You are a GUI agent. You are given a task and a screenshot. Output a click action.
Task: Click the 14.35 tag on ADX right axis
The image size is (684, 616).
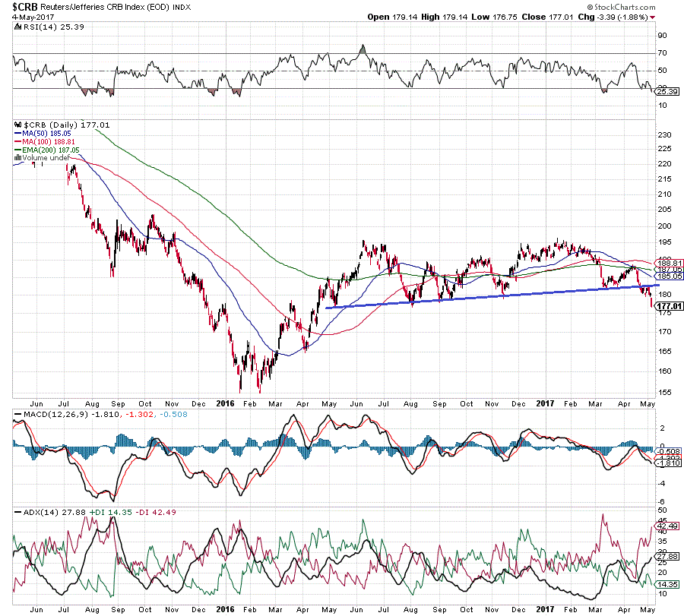(667, 584)
